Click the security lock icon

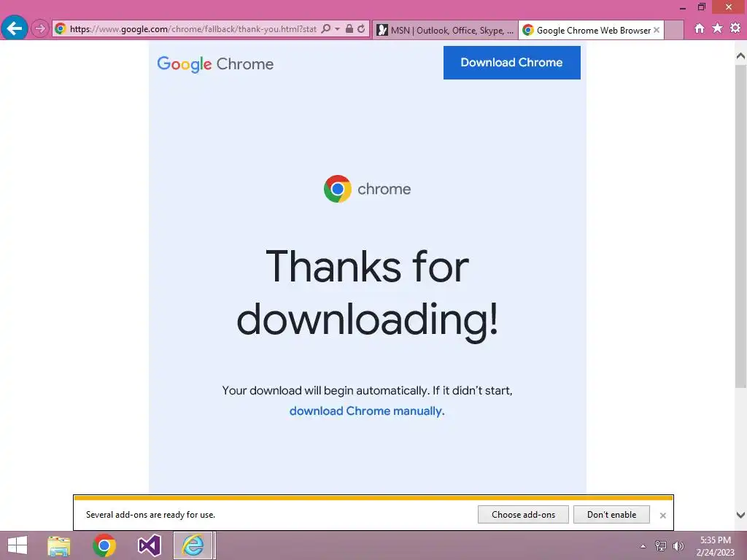[x=349, y=29]
